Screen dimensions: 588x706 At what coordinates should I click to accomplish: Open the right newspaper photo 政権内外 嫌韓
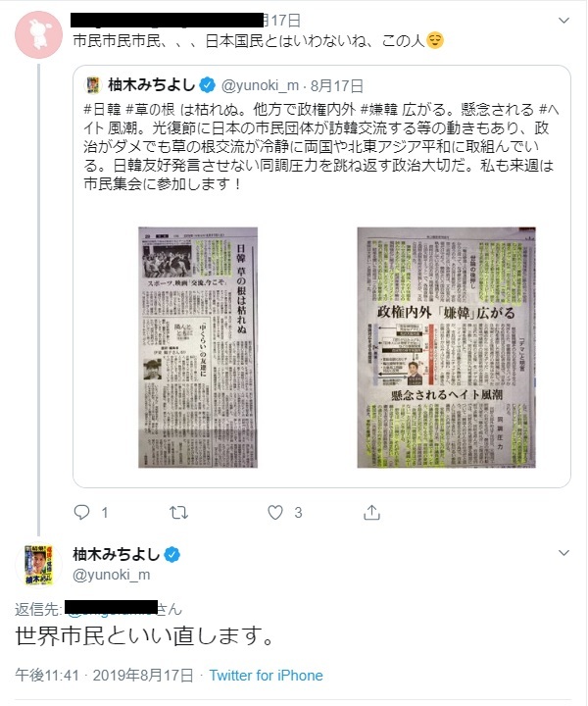[x=446, y=347]
